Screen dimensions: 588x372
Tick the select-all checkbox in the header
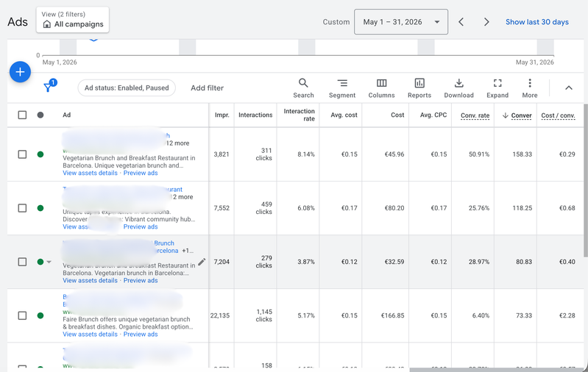point(23,115)
